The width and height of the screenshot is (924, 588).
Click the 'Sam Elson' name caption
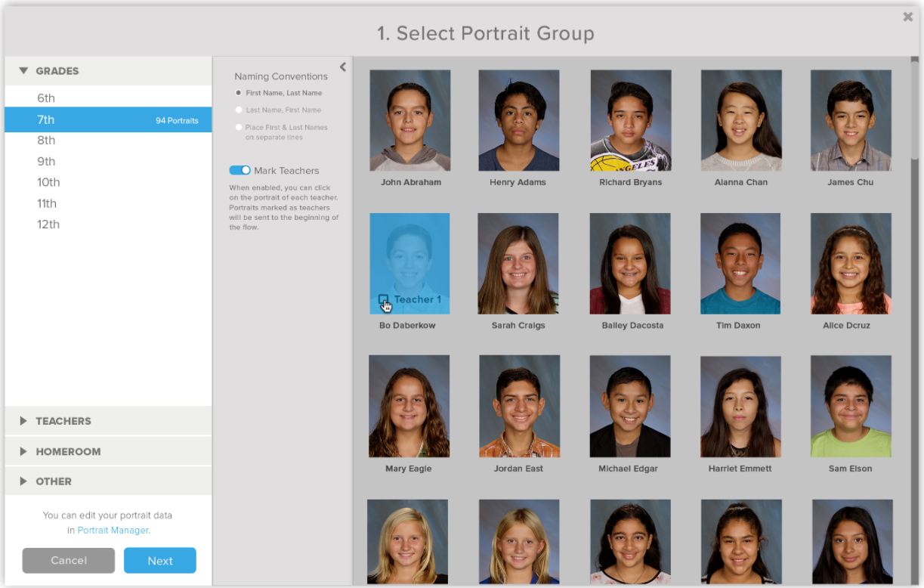850,469
